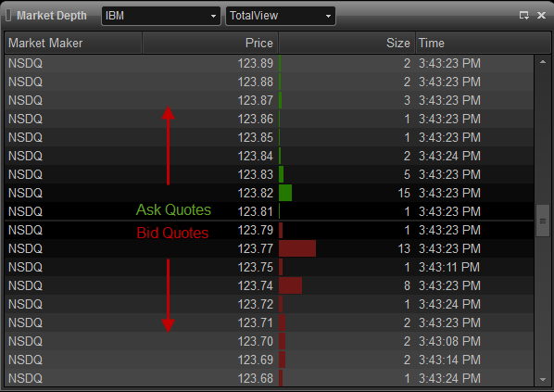Select the 123.82 ask row with size 15
Viewport: 554px width, 392px height.
[270, 193]
